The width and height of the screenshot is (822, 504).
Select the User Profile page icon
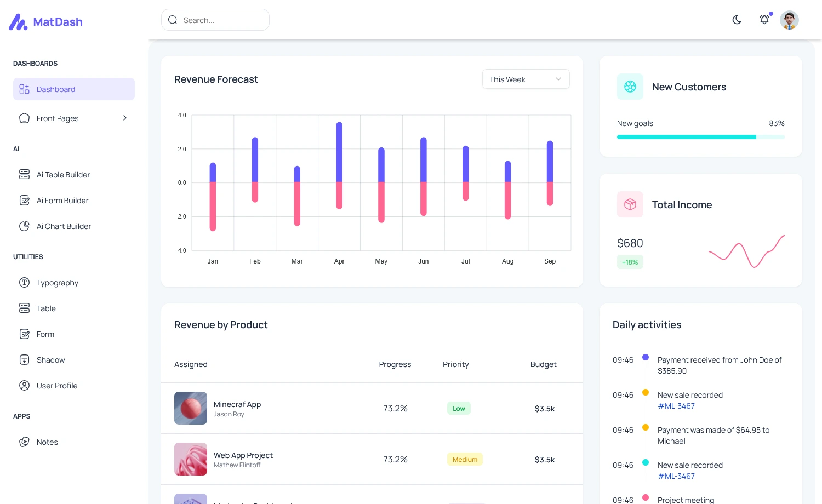click(24, 386)
